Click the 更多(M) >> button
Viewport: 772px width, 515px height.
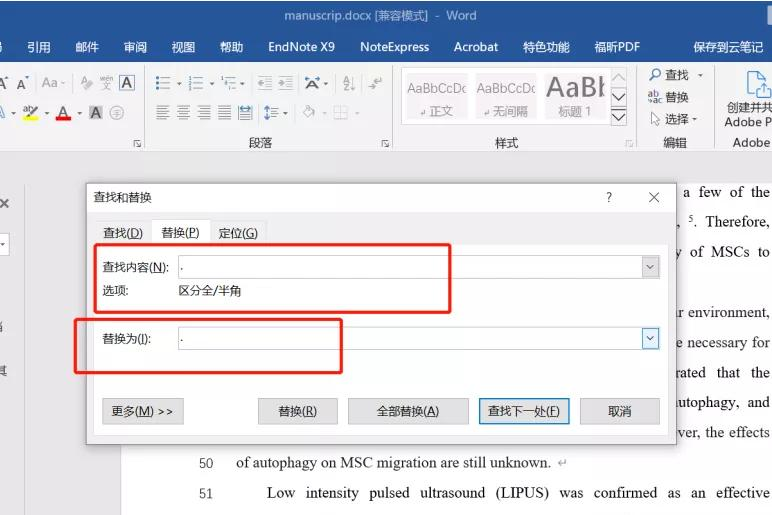pos(143,411)
